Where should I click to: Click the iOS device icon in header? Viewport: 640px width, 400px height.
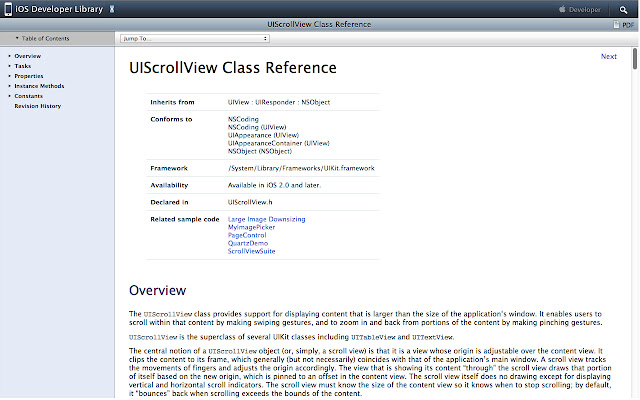[8, 9]
